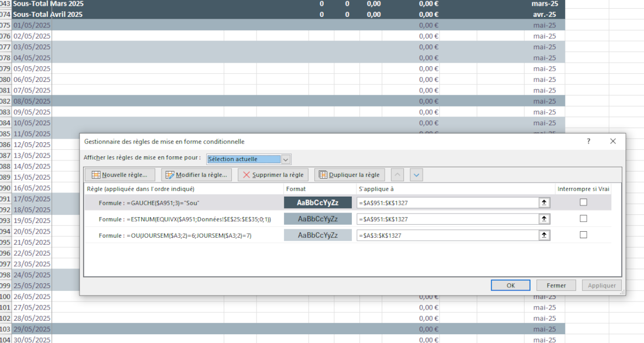Screen dimensions: 644x343
Task: Tick Interrompre si Vrai for GAUCHE rule
Action: click(x=583, y=202)
